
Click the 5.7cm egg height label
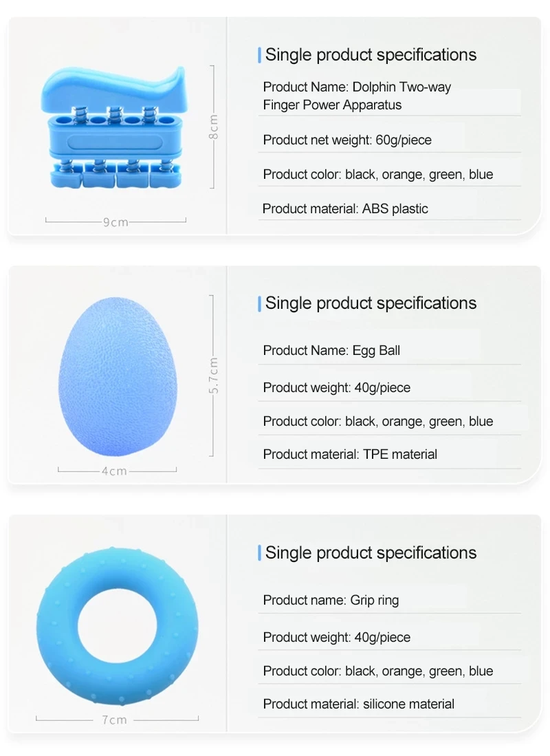(x=214, y=376)
